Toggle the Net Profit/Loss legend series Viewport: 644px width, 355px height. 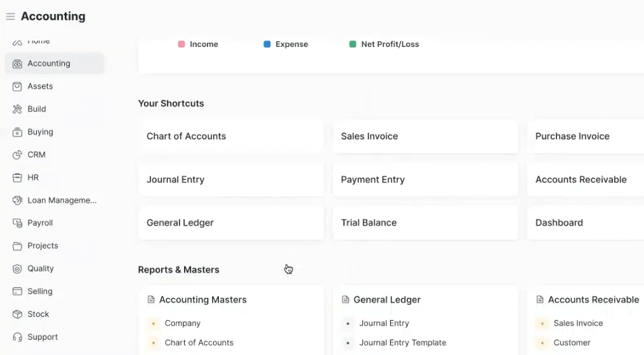384,44
